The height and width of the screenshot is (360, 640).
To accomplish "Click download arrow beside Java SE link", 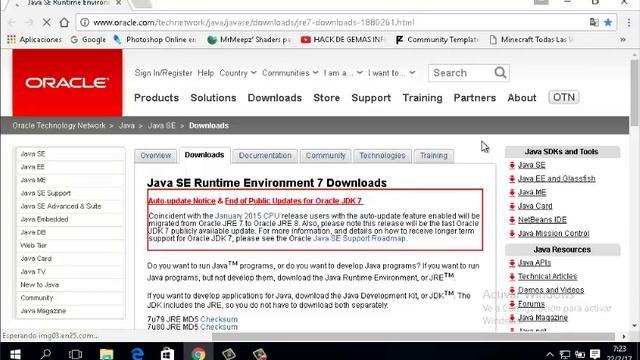I will click(x=512, y=165).
